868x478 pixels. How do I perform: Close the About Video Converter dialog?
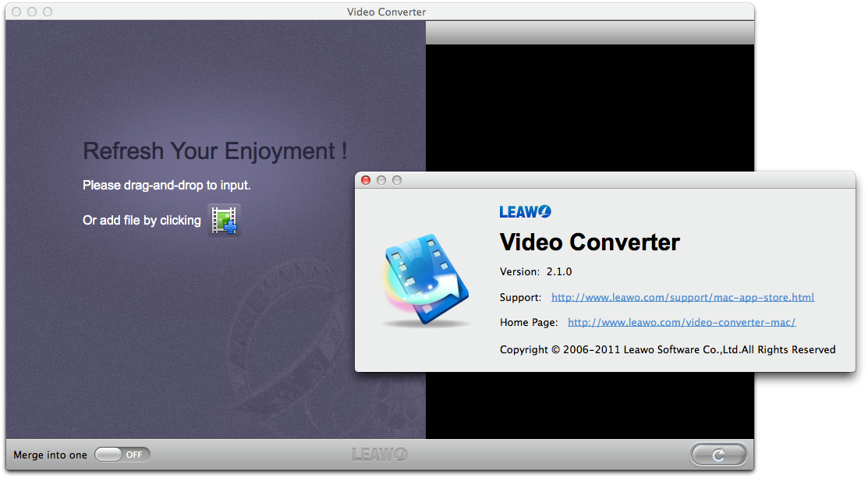tap(365, 180)
